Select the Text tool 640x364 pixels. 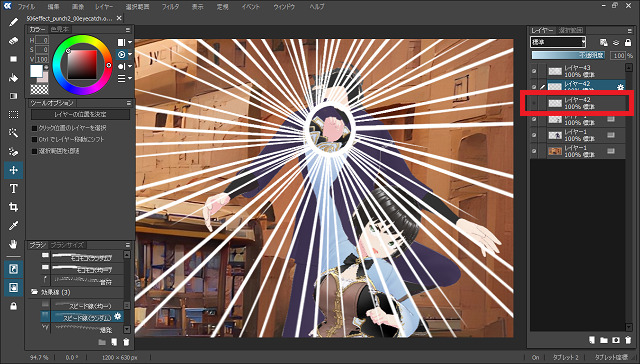pos(13,189)
